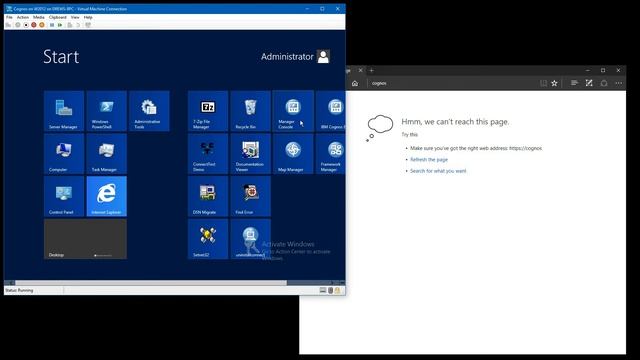The height and width of the screenshot is (360, 640).
Task: Open the 7-Zip File Manager tile
Action: point(208,111)
